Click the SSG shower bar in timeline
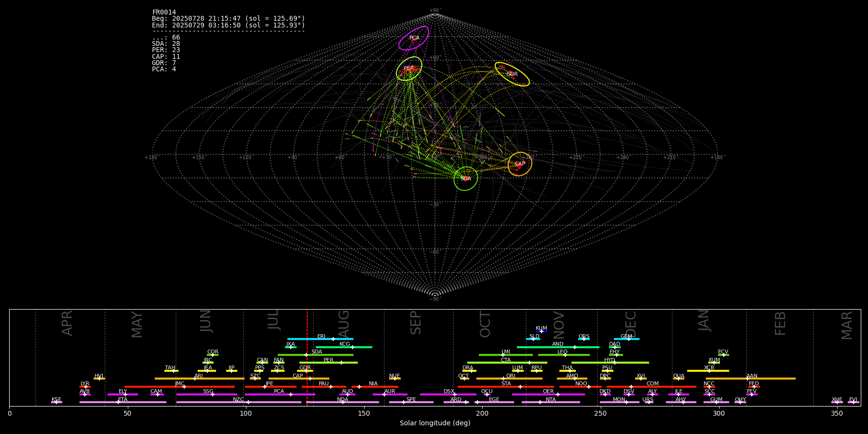 coord(206,394)
